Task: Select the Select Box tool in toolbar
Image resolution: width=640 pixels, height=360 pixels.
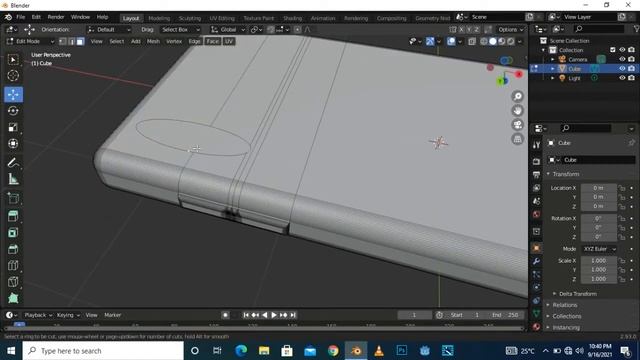Action: [x=13, y=60]
